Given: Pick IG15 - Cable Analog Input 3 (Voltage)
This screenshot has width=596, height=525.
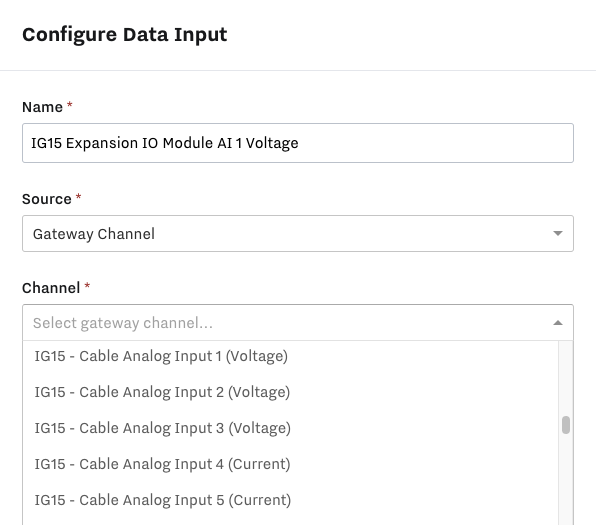Looking at the screenshot, I should tap(291, 428).
